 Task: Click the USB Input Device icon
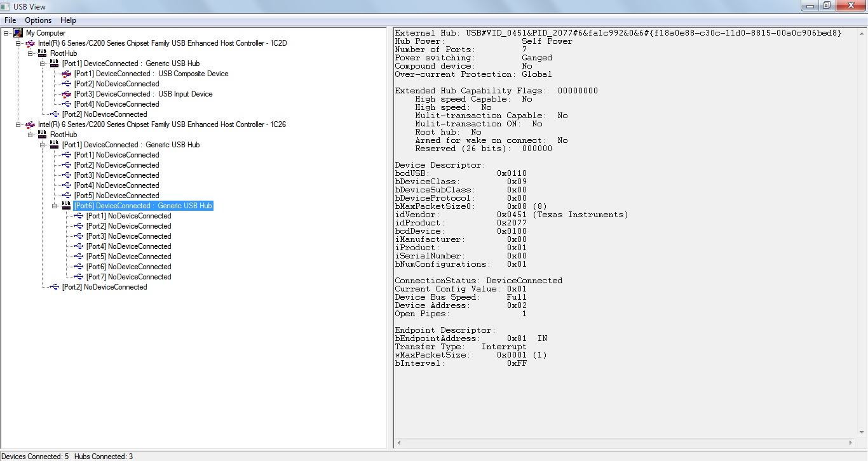(67, 94)
